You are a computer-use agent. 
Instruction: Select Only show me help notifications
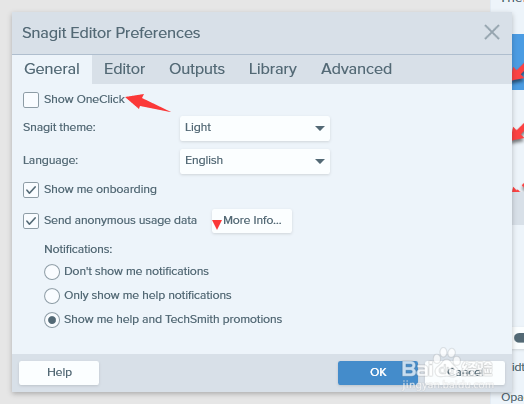coord(52,296)
